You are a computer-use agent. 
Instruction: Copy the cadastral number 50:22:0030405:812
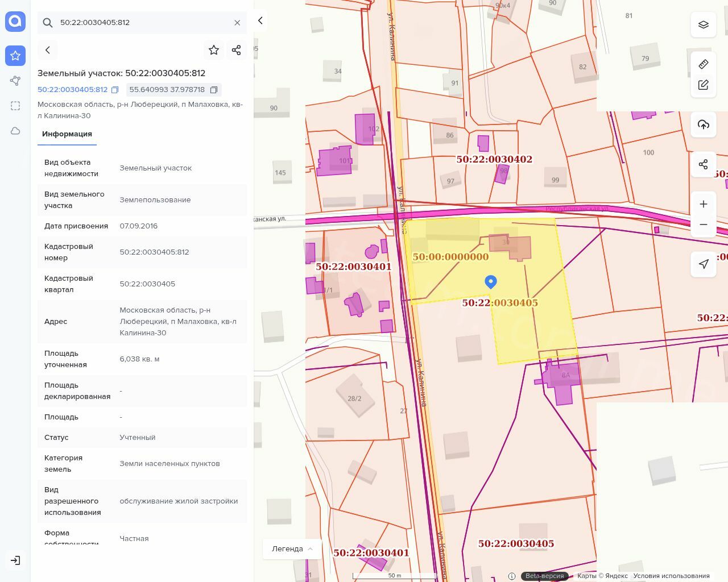point(115,90)
